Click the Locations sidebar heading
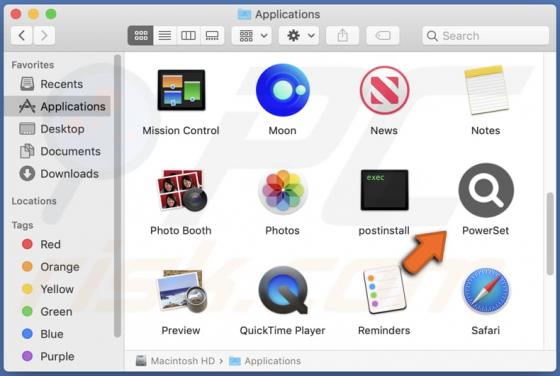The width and height of the screenshot is (560, 376). [34, 201]
